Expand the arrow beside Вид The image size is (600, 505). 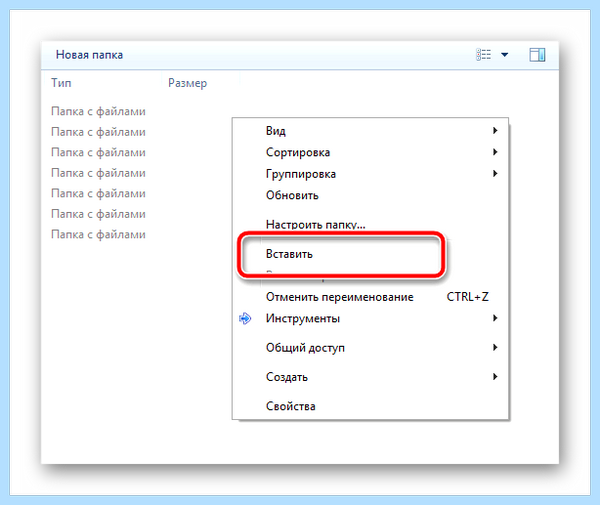(x=495, y=130)
